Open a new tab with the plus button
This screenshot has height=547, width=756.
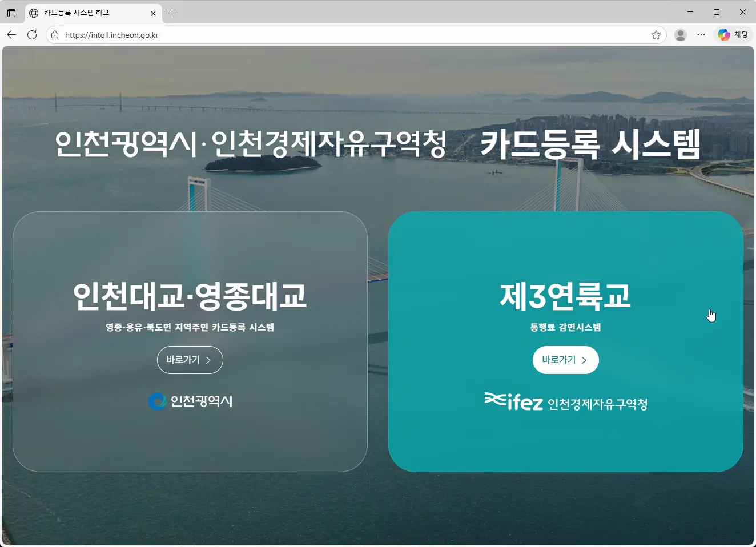[172, 12]
